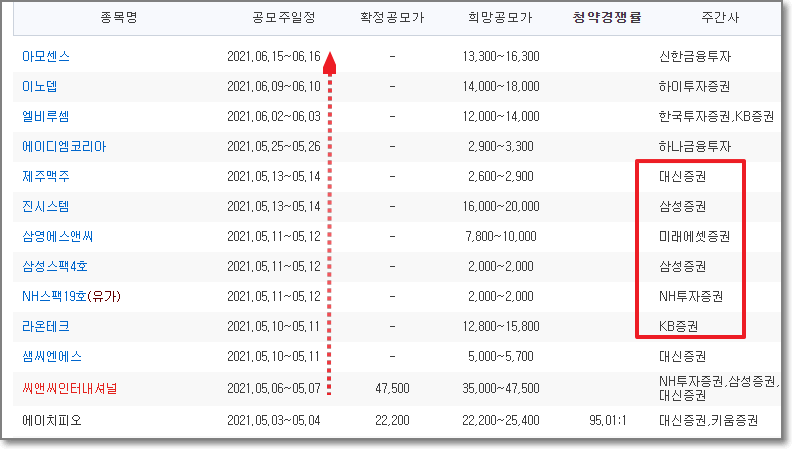Open the 아모센스 stock link
Image resolution: width=792 pixels, height=449 pixels.
[x=46, y=56]
